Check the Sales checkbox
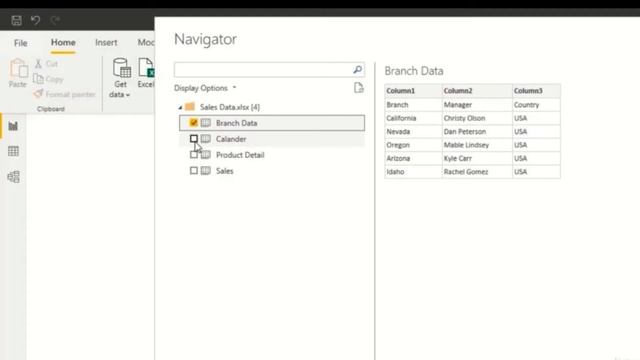The height and width of the screenshot is (360, 640). 194,171
